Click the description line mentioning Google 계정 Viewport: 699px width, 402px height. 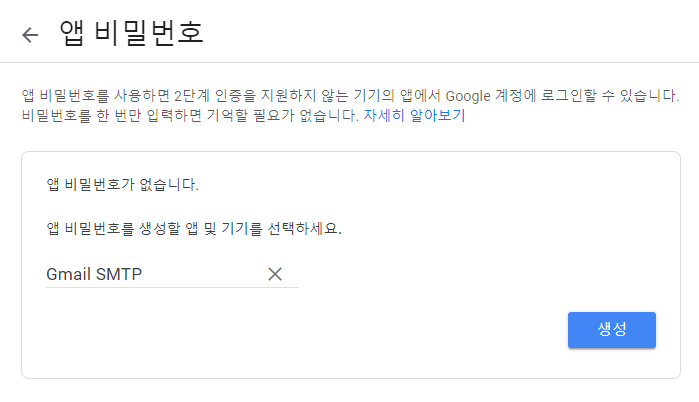350,95
